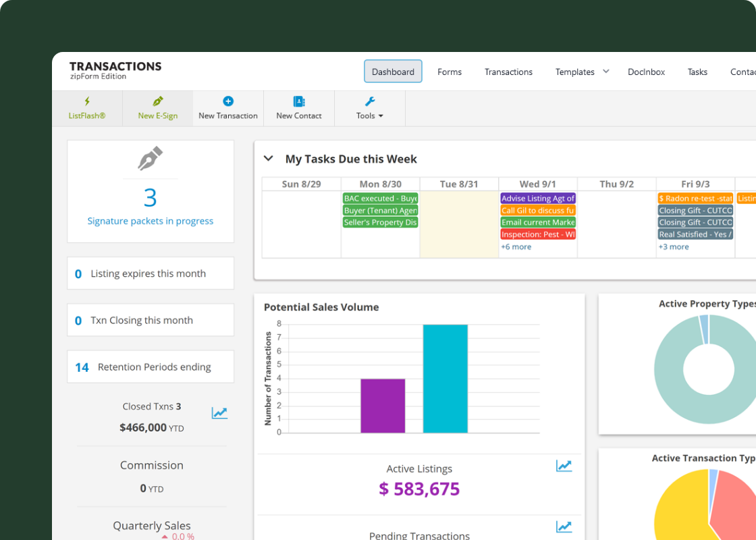
Task: Click the TRANSACTIONS zipForm Edition logo
Action: click(115, 70)
